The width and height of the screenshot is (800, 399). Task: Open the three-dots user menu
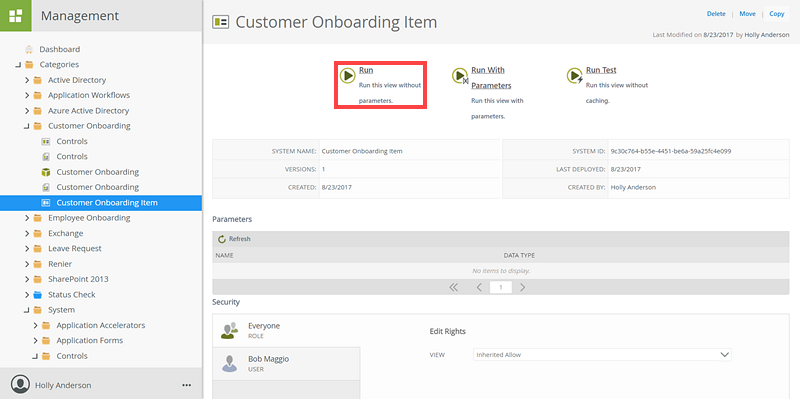click(186, 385)
